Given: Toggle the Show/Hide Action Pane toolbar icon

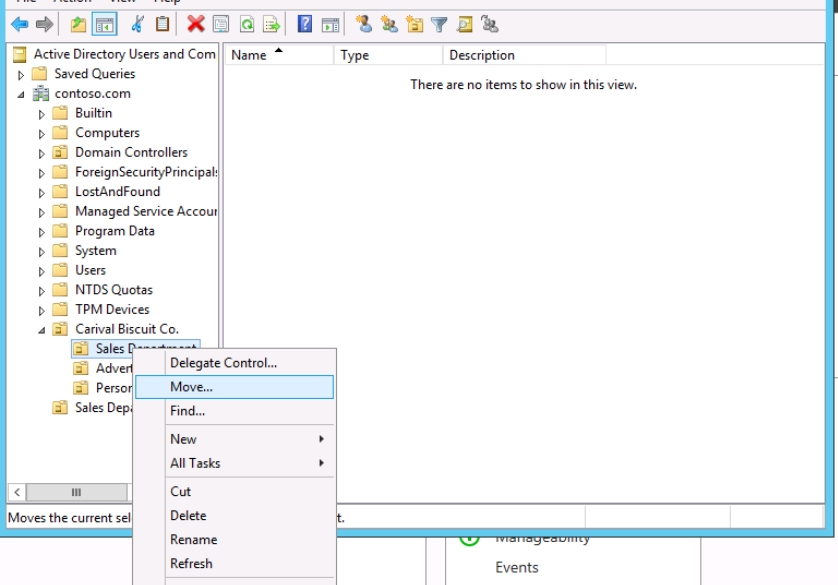Looking at the screenshot, I should tap(330, 24).
